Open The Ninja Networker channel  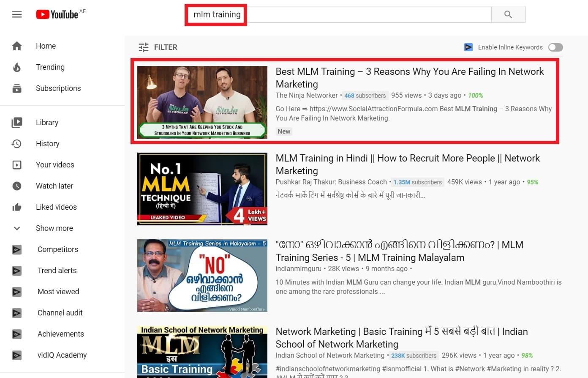(307, 96)
